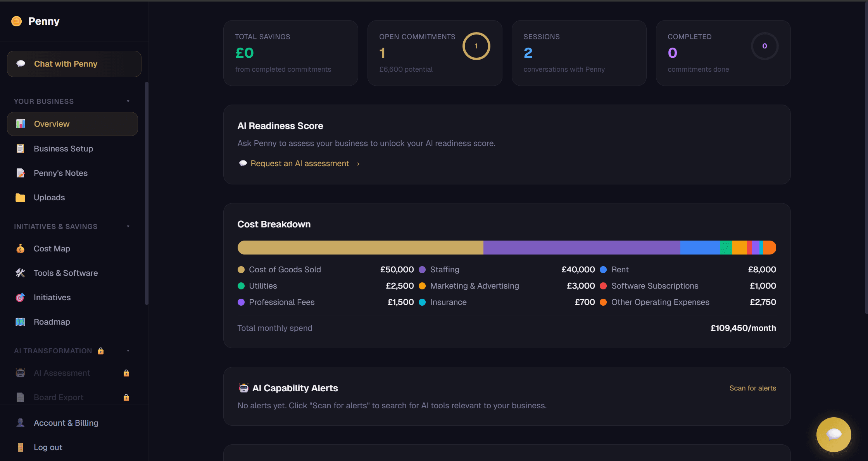Collapse the Your Business section
Image resolution: width=868 pixels, height=461 pixels.
tap(129, 101)
